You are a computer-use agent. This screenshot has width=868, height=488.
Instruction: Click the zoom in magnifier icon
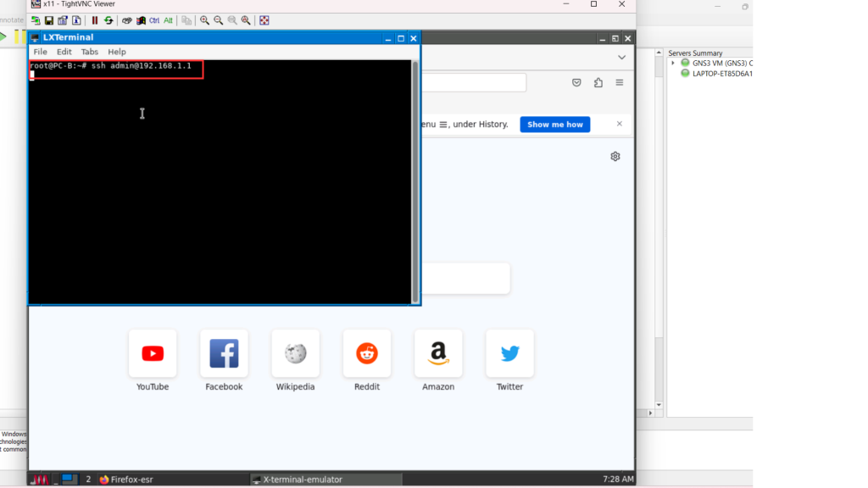pos(204,20)
